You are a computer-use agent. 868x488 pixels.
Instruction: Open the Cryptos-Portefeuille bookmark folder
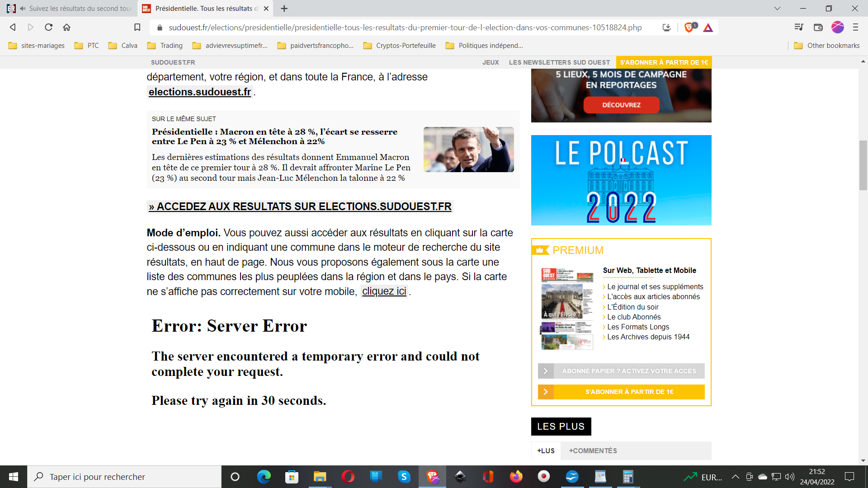(400, 46)
